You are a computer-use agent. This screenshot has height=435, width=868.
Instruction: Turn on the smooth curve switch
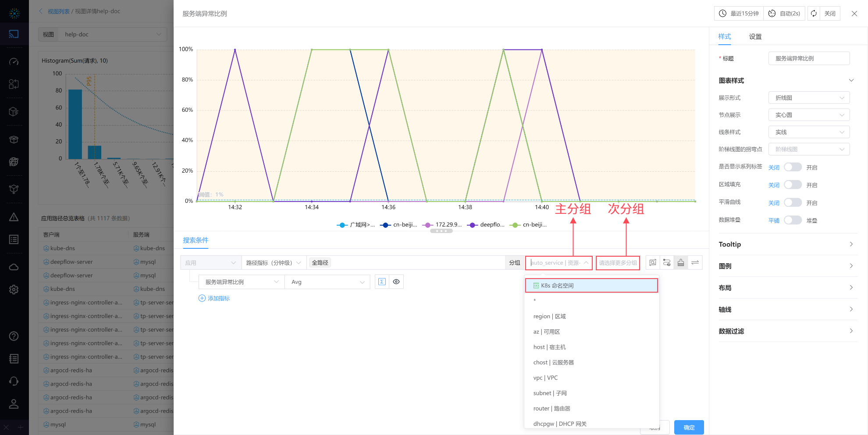click(x=792, y=202)
